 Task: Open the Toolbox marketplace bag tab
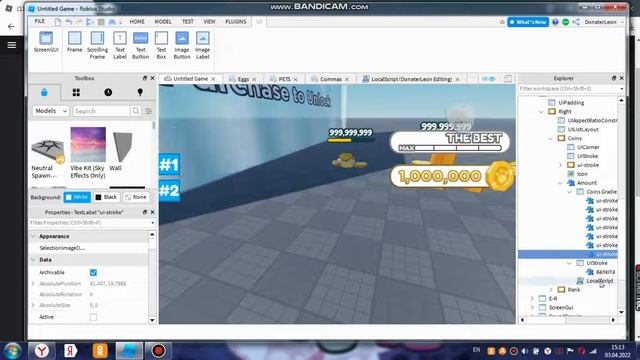[x=44, y=92]
